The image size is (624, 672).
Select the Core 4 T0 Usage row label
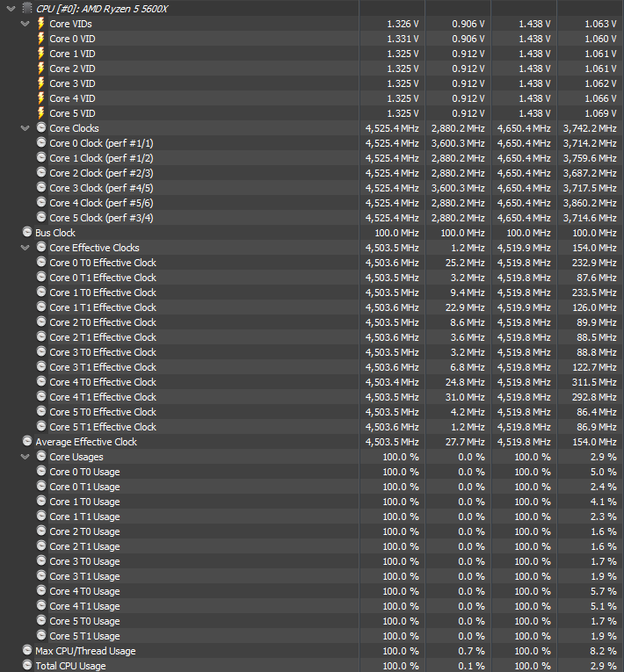tap(84, 591)
